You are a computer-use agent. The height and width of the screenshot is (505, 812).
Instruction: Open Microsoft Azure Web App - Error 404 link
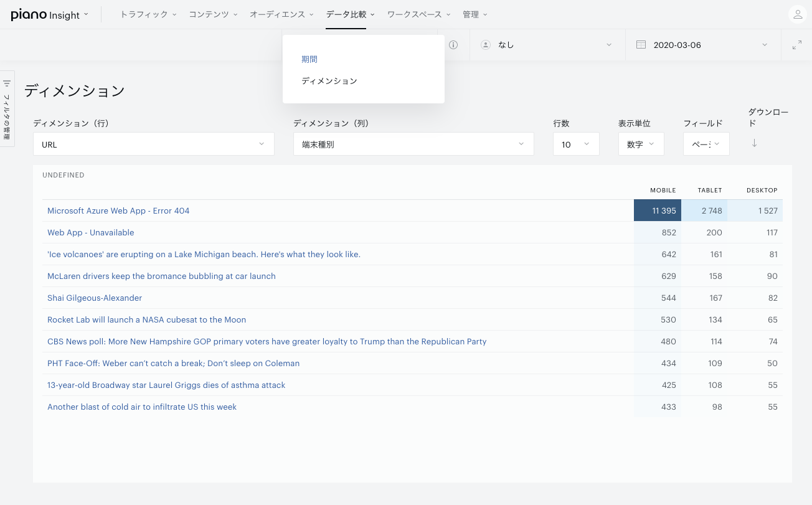coord(118,210)
